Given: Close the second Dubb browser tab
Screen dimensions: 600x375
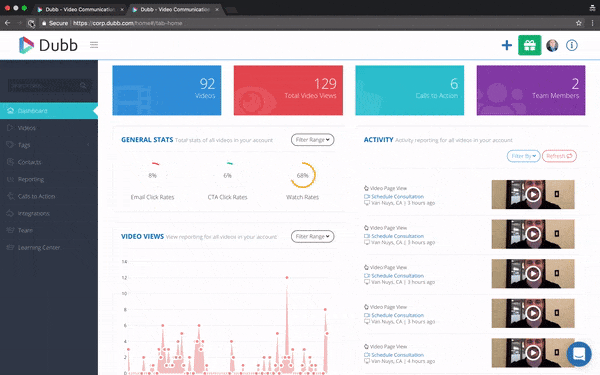Looking at the screenshot, I should point(217,9).
